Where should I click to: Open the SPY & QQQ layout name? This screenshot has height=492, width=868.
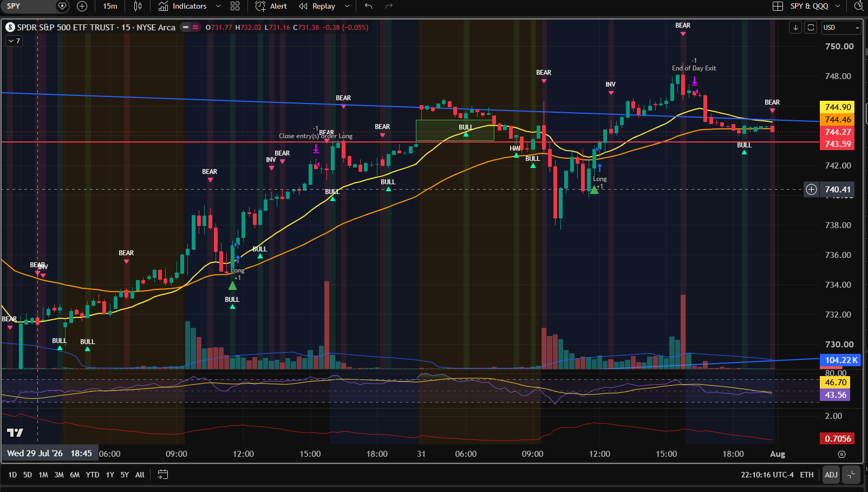click(x=810, y=6)
